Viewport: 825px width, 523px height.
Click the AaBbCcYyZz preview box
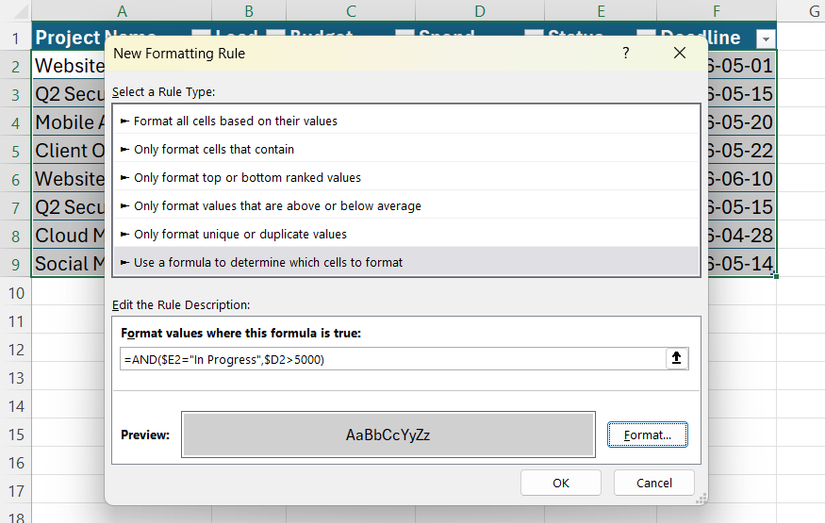click(x=388, y=435)
